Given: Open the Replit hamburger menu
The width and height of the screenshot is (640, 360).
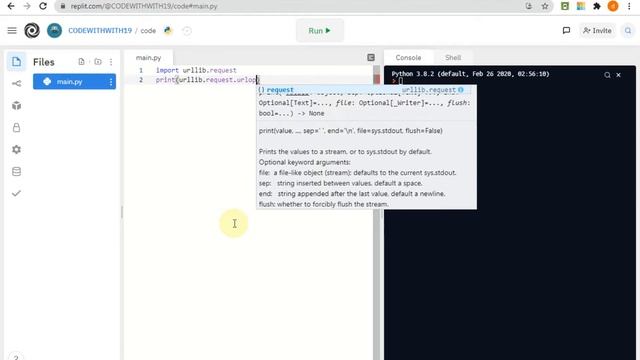Looking at the screenshot, I should coord(12,31).
